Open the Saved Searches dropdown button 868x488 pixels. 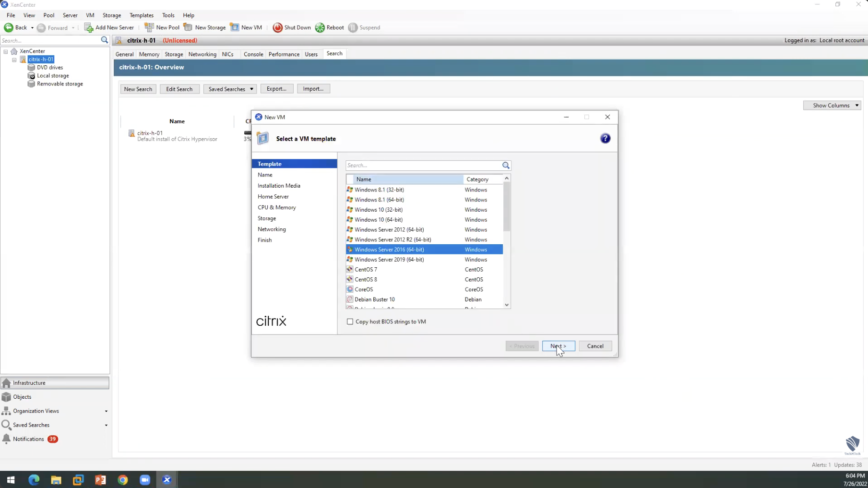click(230, 89)
